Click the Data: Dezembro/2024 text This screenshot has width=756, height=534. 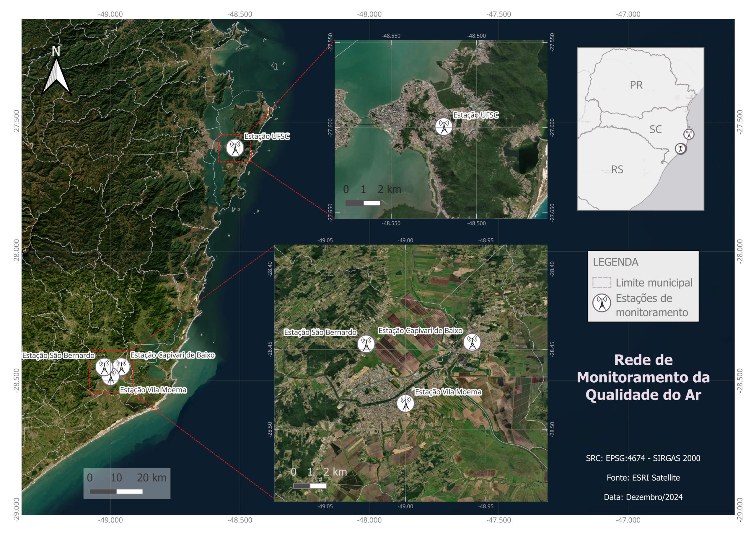pyautogui.click(x=643, y=497)
